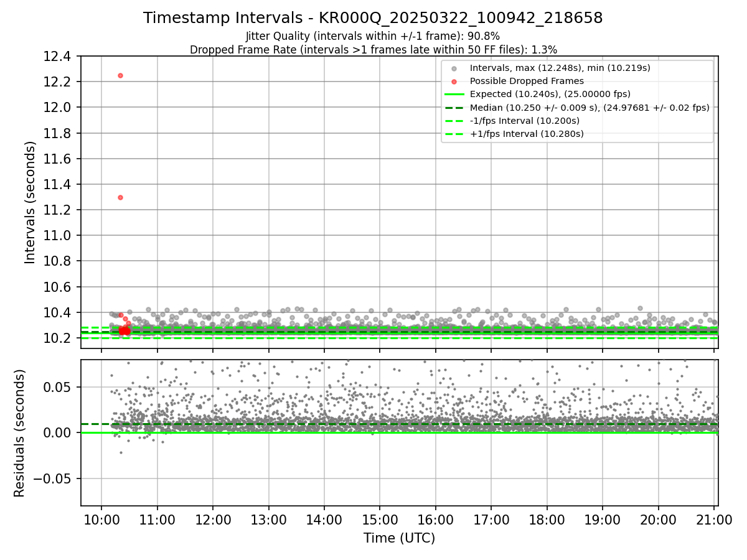Click the 10.6 tick label on Intervals axis
The image size is (747, 560).
click(x=58, y=287)
